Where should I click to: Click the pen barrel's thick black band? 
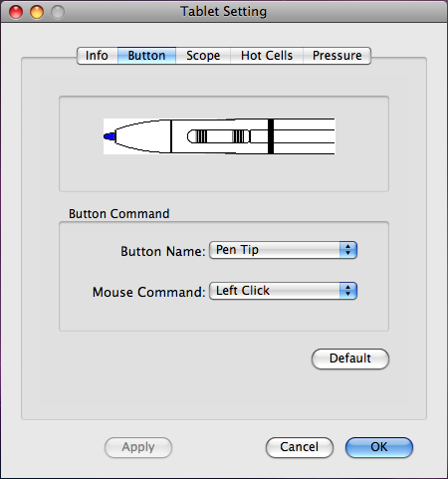click(271, 136)
